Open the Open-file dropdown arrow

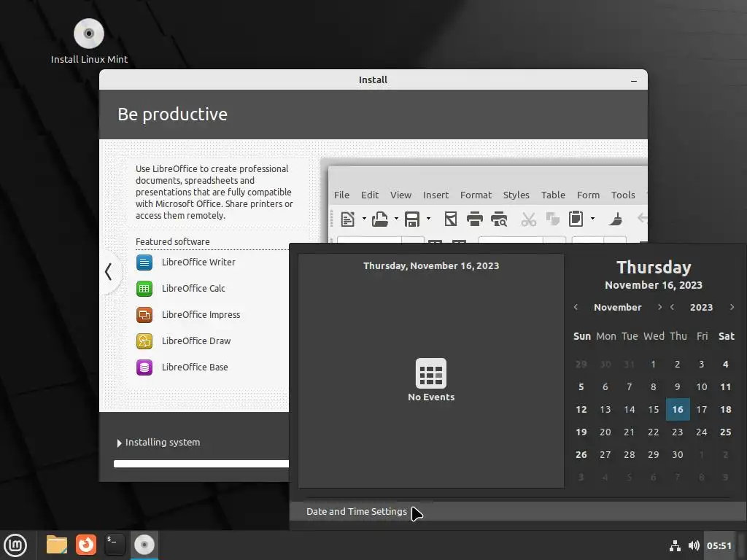(x=396, y=219)
